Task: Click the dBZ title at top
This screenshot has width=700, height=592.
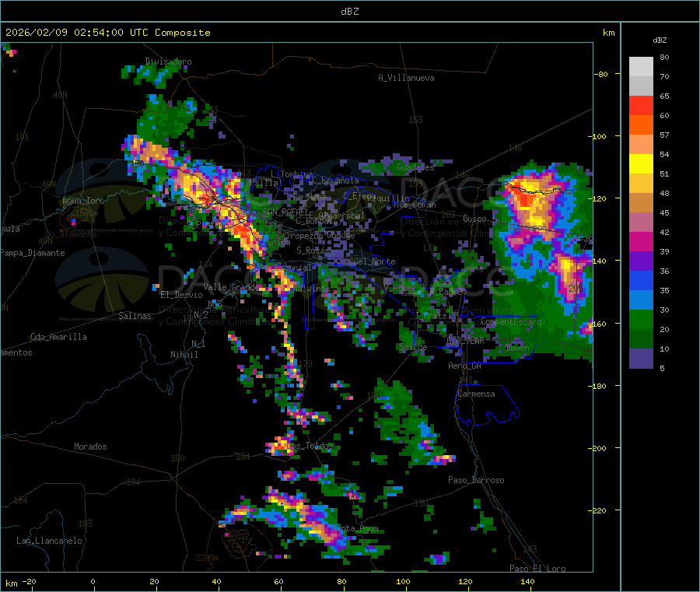Action: point(349,12)
